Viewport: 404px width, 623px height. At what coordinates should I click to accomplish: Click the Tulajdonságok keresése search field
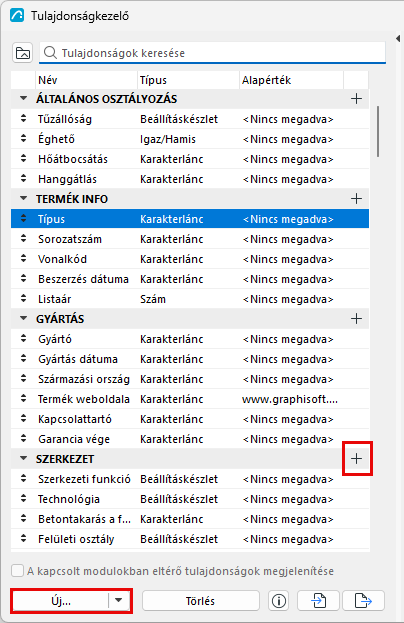(213, 53)
